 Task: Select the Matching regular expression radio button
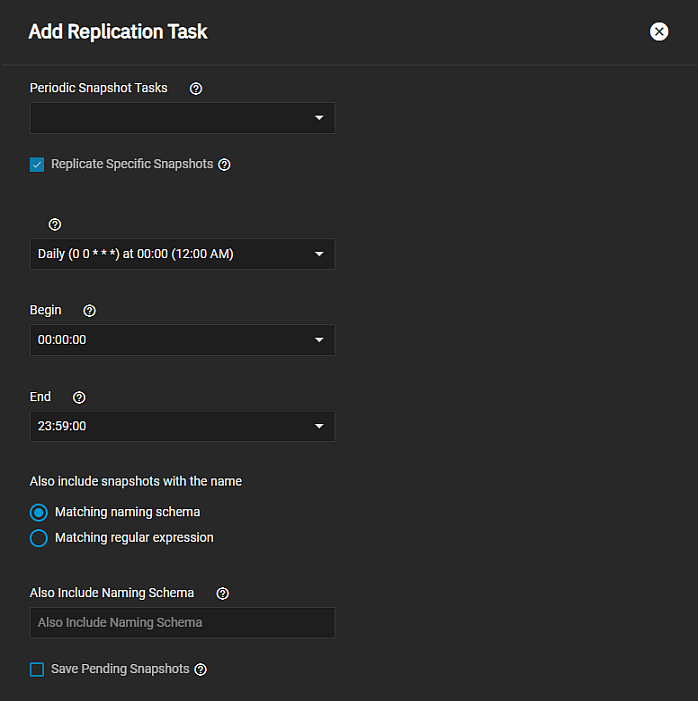click(x=39, y=538)
